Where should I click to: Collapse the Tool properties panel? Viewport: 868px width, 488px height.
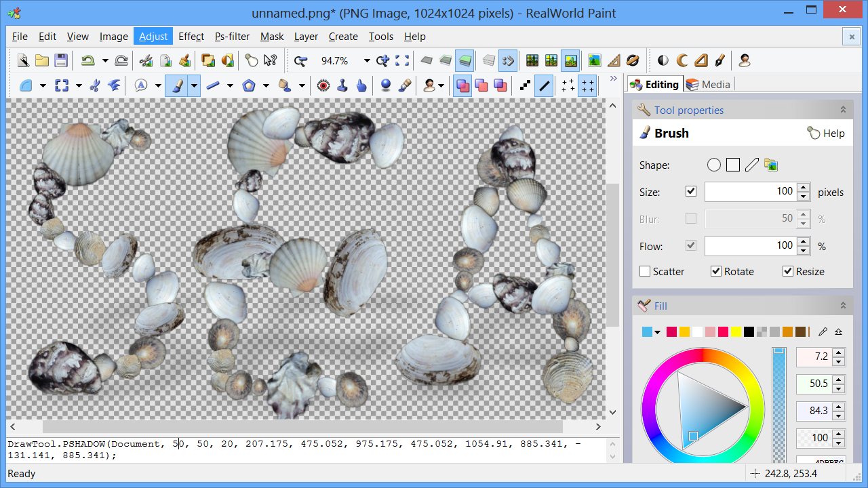pyautogui.click(x=843, y=110)
